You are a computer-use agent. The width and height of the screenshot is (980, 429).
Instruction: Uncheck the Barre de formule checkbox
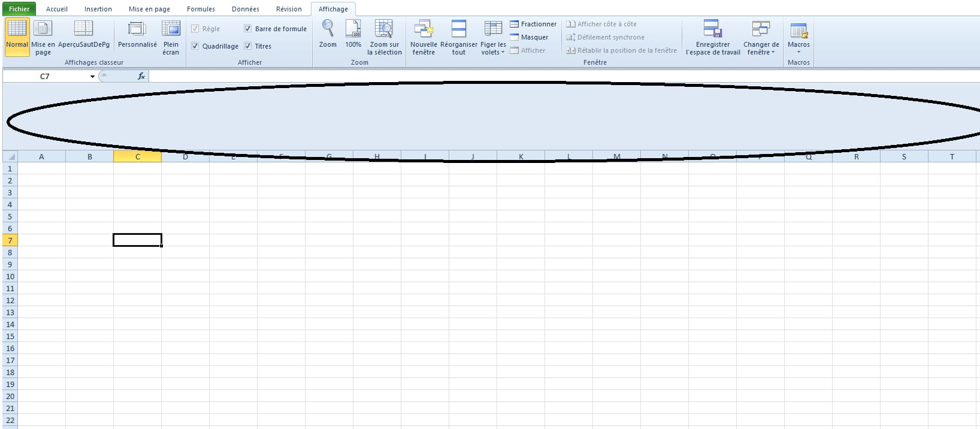248,29
